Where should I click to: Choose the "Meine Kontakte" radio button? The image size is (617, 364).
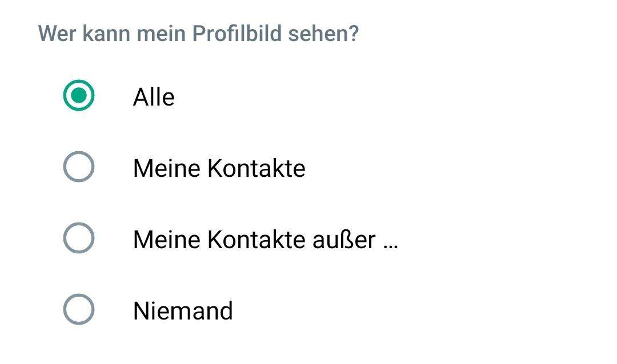click(78, 168)
